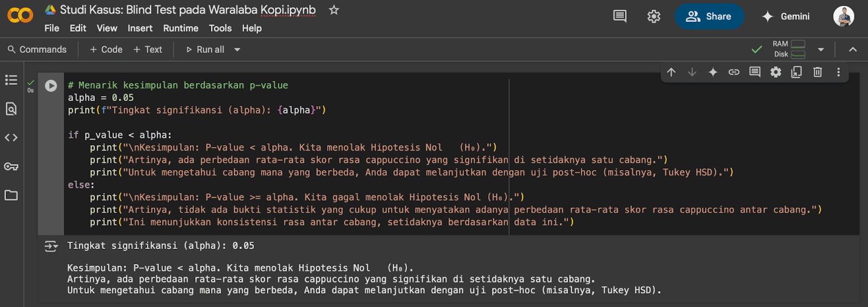The height and width of the screenshot is (307, 868).
Task: Open the table of contents sidebar icon
Action: pyautogui.click(x=11, y=80)
